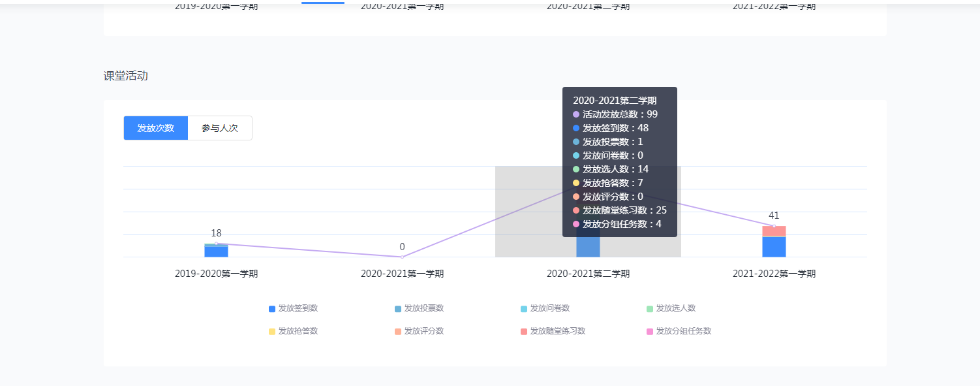Viewport: 980px width, 386px height.
Task: Click the pink 发放分组任务数 legend dot
Action: pyautogui.click(x=650, y=331)
